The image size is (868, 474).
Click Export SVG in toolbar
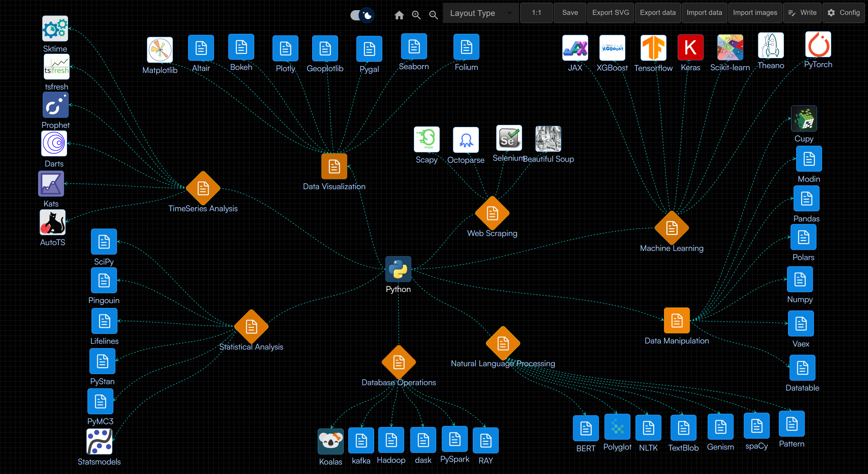coord(610,13)
